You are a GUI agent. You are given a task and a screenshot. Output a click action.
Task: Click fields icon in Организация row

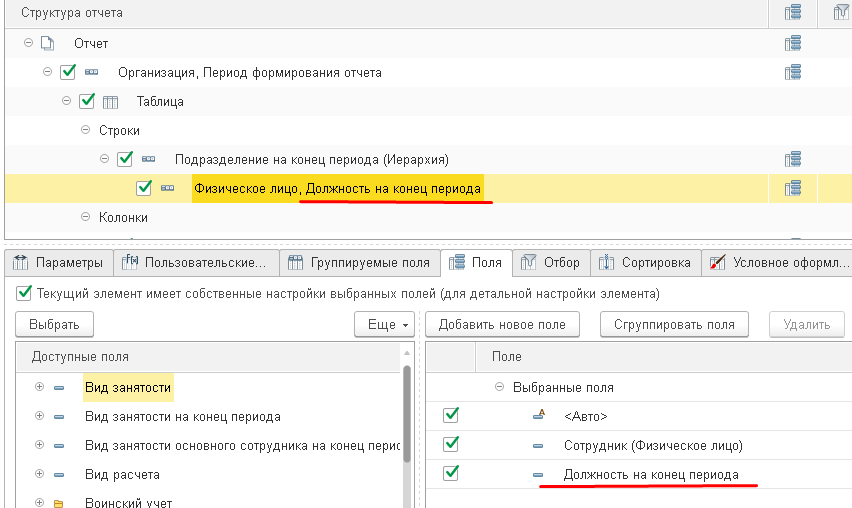793,72
